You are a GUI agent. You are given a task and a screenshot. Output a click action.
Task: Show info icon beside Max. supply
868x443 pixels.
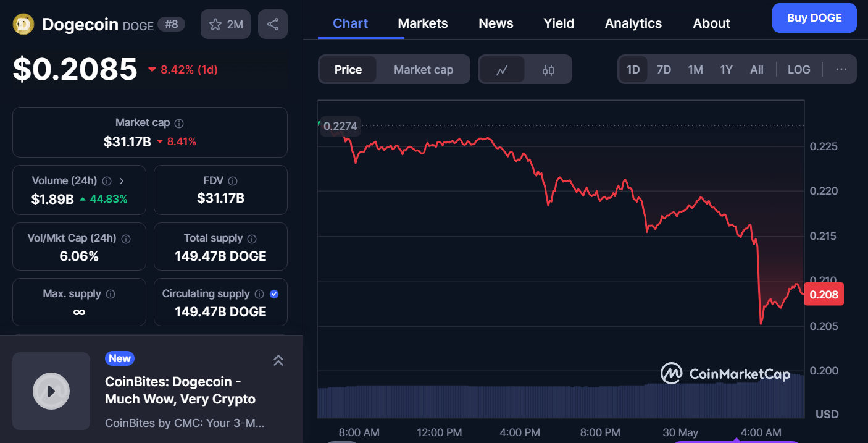click(111, 294)
